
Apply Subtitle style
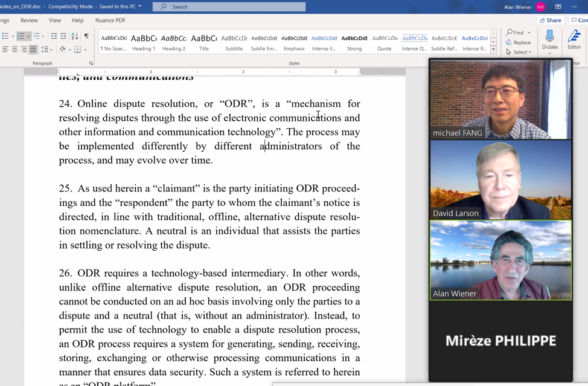coord(234,43)
